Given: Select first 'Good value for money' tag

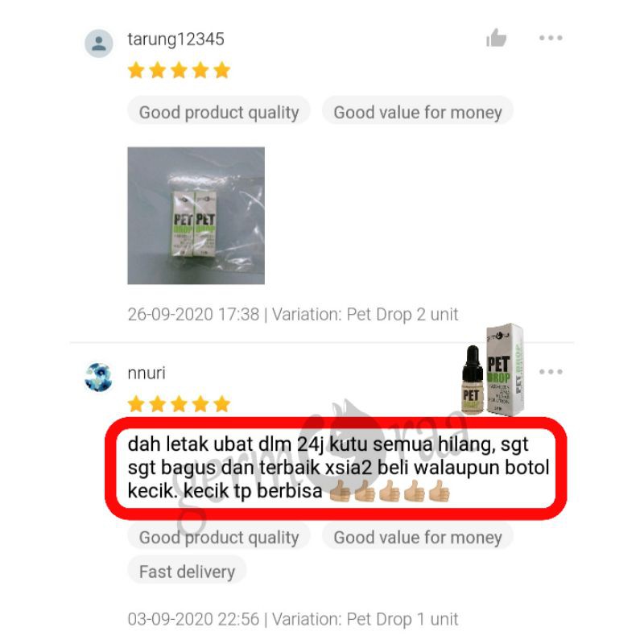Looking at the screenshot, I should point(418,112).
